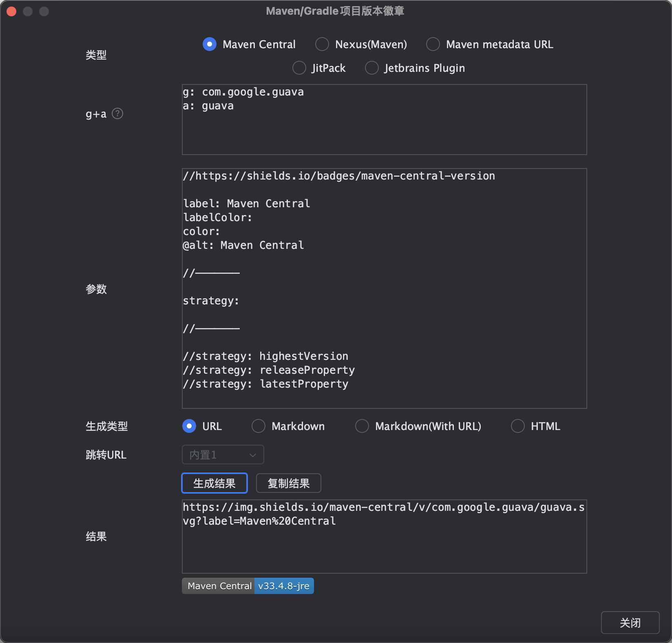Choose Markdown(With URL) output format

(362, 426)
